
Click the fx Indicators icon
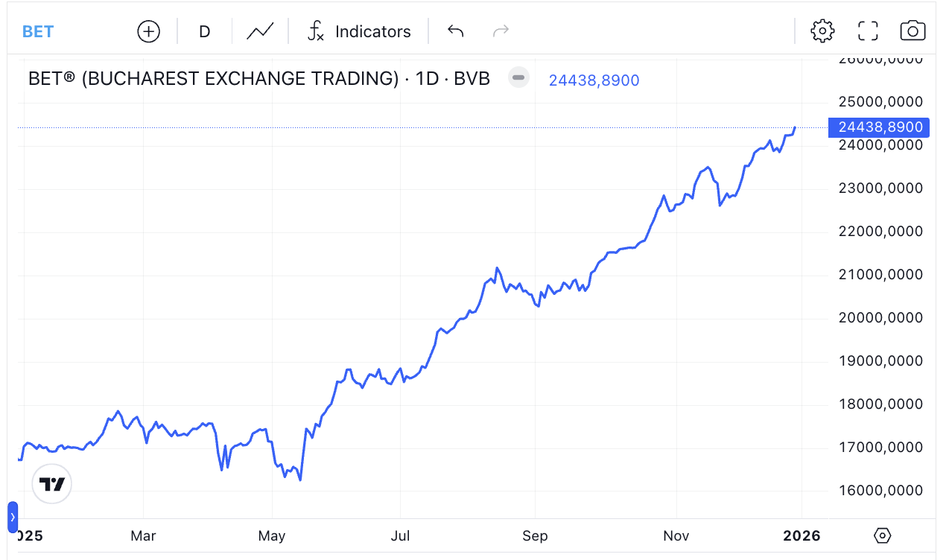(316, 31)
